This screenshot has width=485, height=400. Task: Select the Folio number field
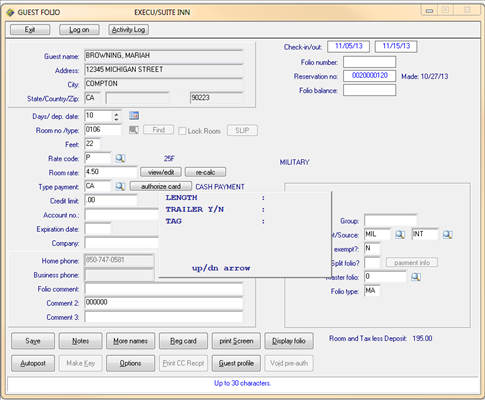pyautogui.click(x=370, y=62)
